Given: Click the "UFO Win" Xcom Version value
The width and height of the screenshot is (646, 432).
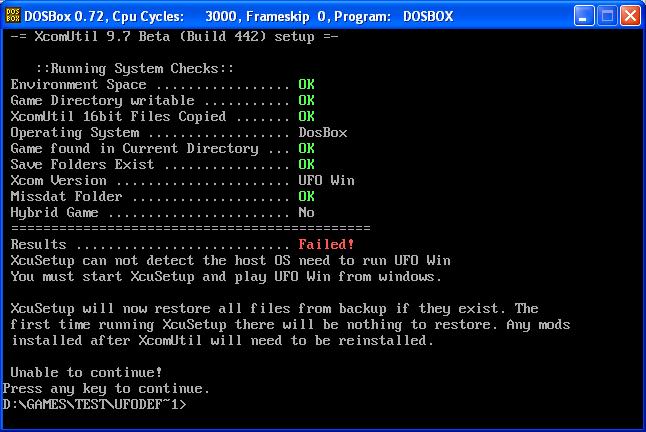Looking at the screenshot, I should tap(326, 180).
